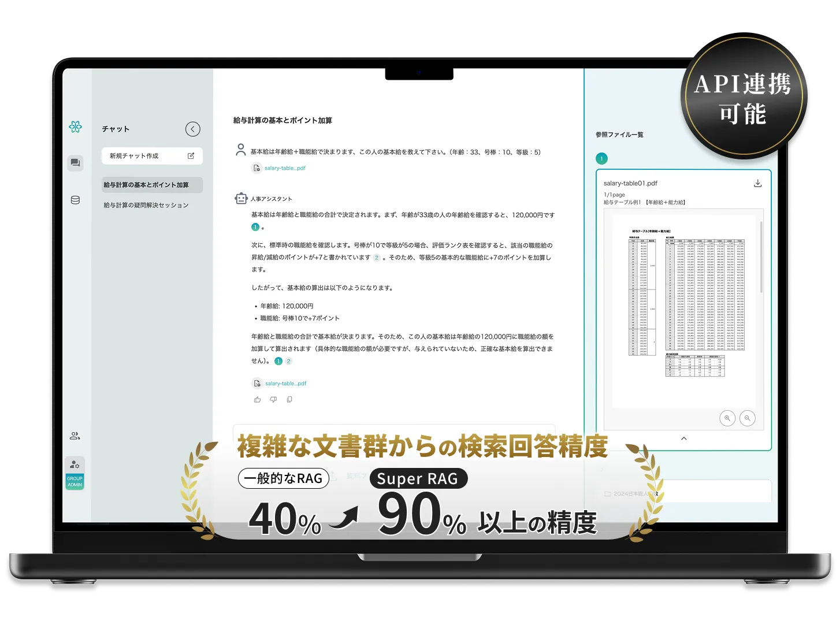Toggle thumbs up on the assistant answer
Viewport: 840px width, 632px height.
[x=258, y=399]
